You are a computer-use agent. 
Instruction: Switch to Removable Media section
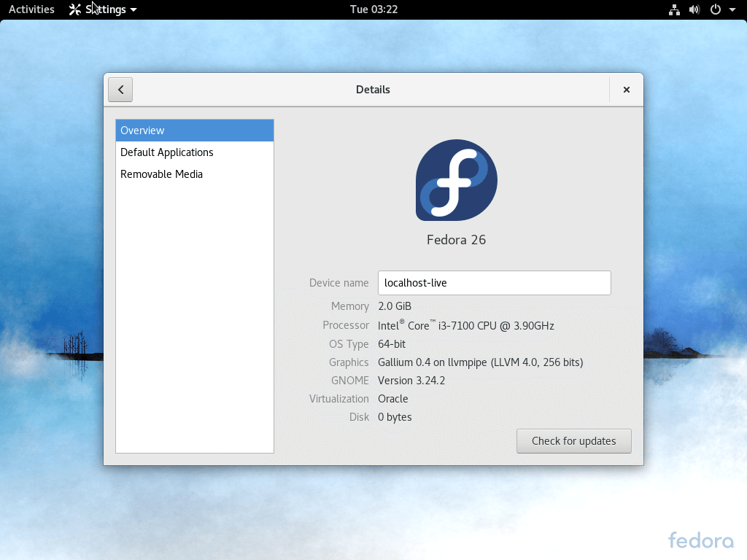coord(194,174)
